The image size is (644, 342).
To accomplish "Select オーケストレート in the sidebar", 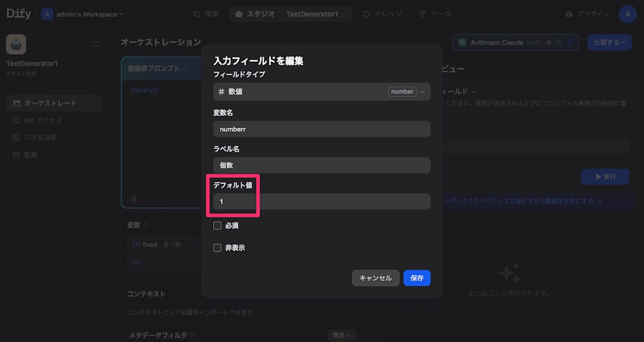I will pyautogui.click(x=54, y=103).
